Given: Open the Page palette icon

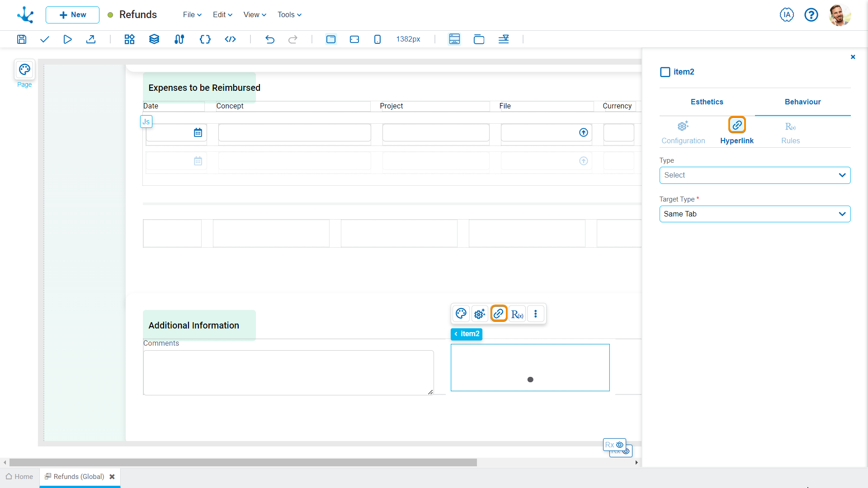Looking at the screenshot, I should point(24,70).
